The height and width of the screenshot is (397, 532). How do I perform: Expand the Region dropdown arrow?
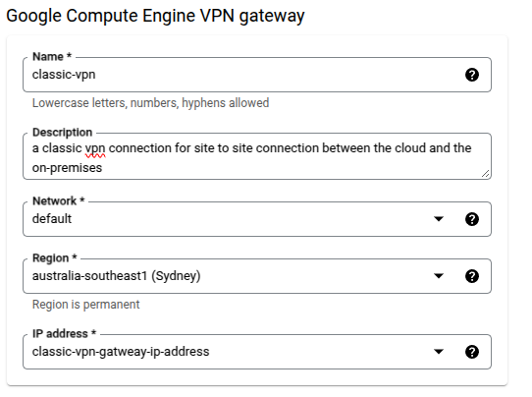439,276
